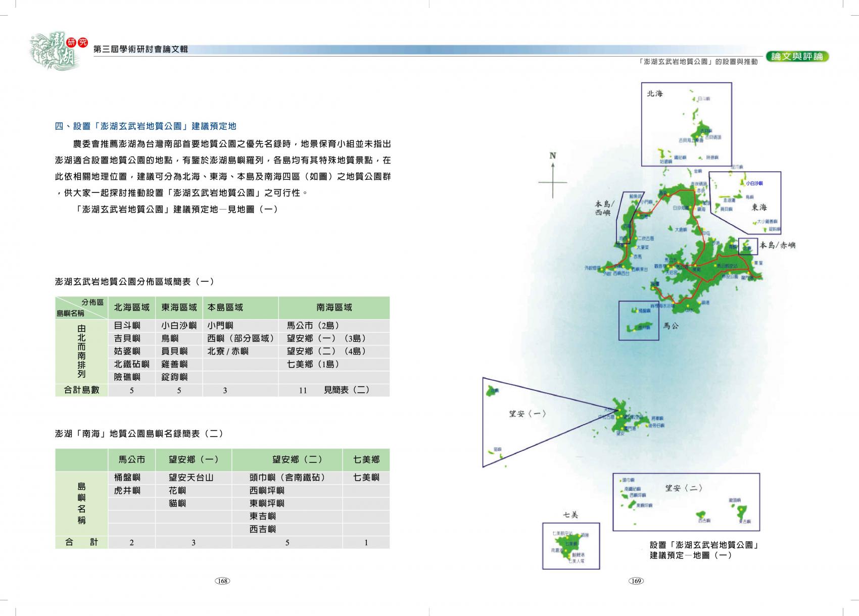Click the 七美 island map box
This screenshot has width=859, height=616.
pos(570,545)
